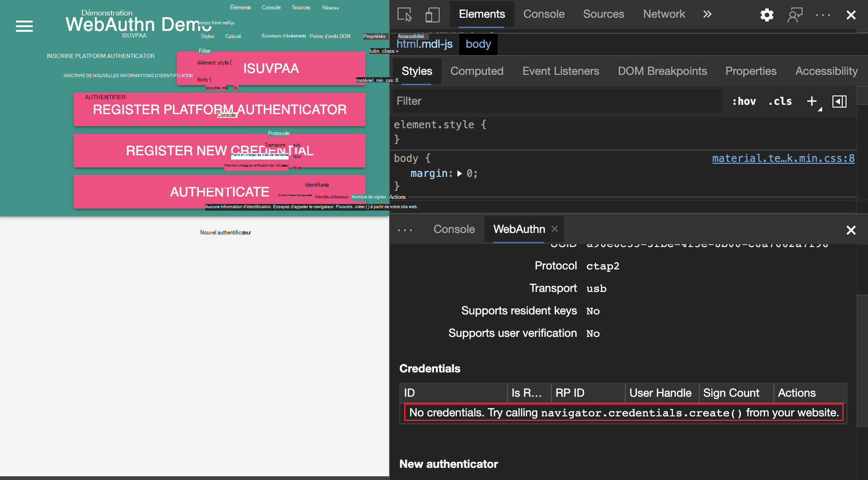Screen dimensions: 868x480
Task: Select the WebAuthn drawer tab
Action: (519, 229)
